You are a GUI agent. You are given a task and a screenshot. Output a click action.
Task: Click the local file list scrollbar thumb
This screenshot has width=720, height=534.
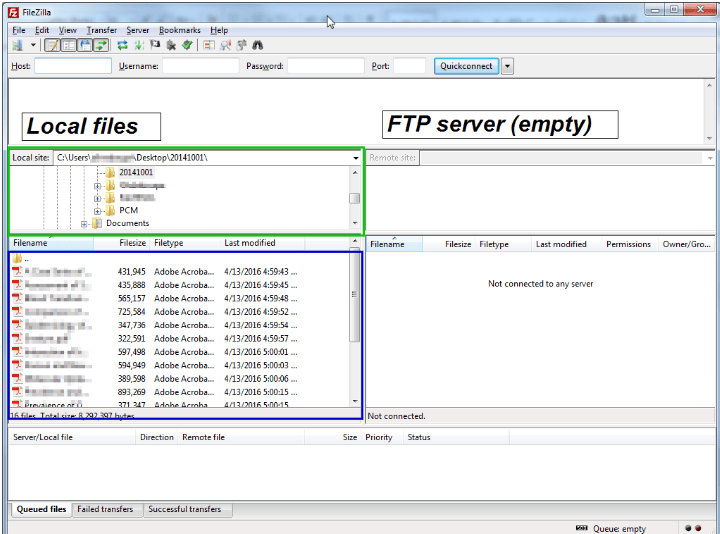pyautogui.click(x=354, y=295)
